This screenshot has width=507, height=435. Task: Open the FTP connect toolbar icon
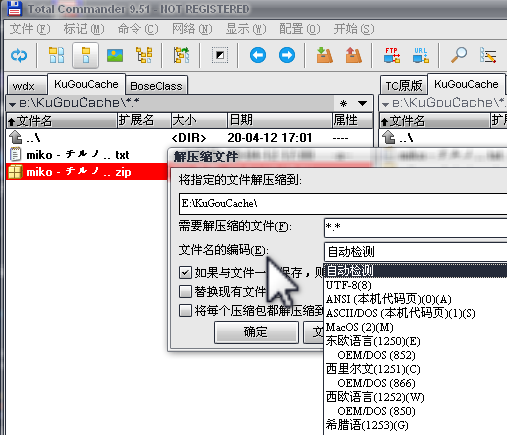pyautogui.click(x=392, y=55)
